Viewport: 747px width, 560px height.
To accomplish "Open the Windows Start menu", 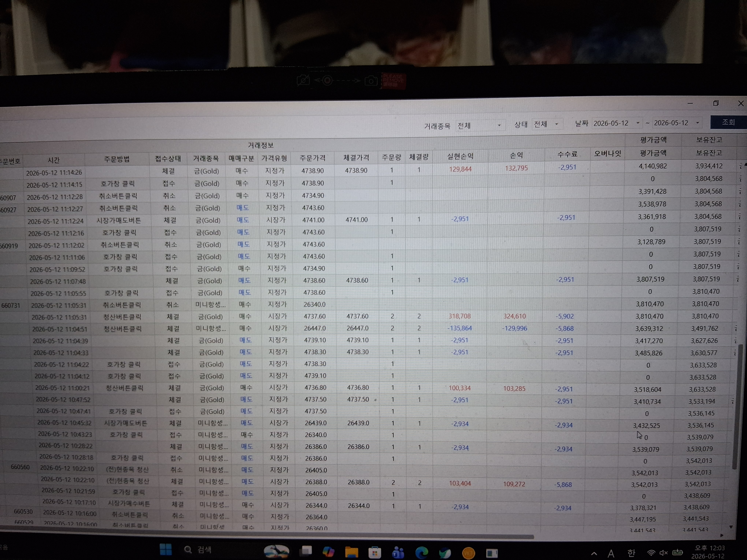I will point(166,549).
